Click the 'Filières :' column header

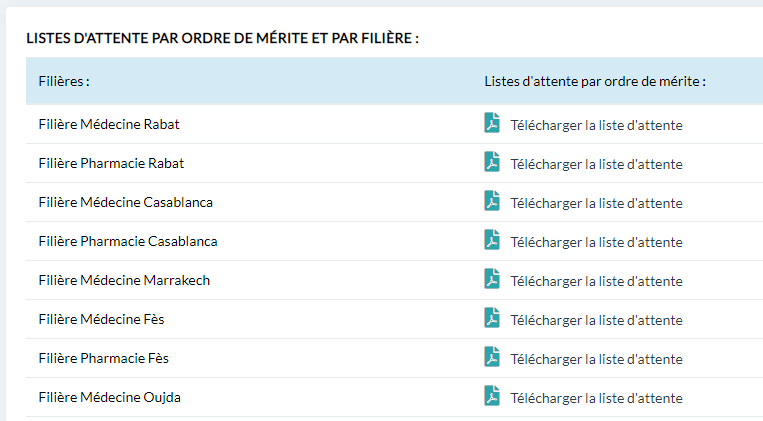pos(64,81)
